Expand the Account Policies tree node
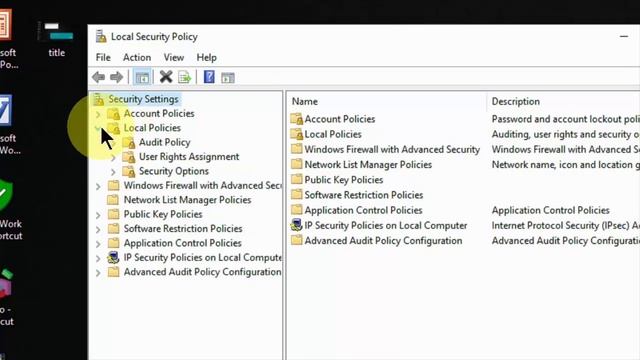Screen dimensions: 640x360 pos(98,114)
